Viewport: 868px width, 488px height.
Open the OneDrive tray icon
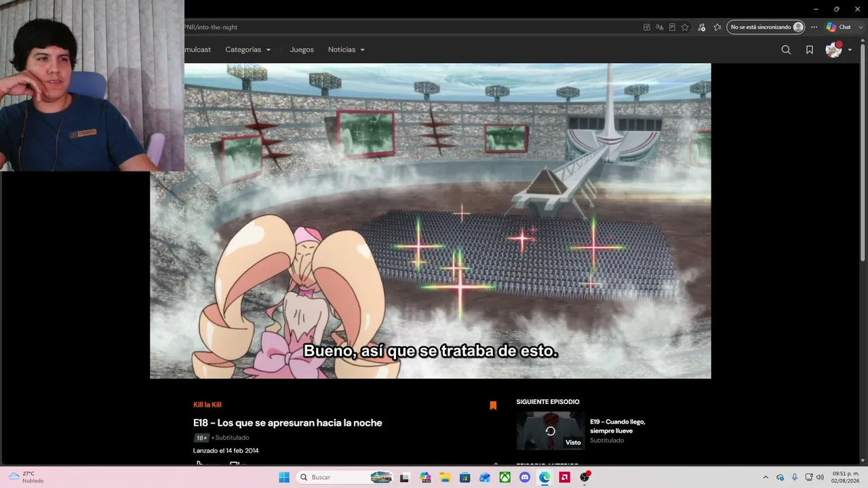781,477
